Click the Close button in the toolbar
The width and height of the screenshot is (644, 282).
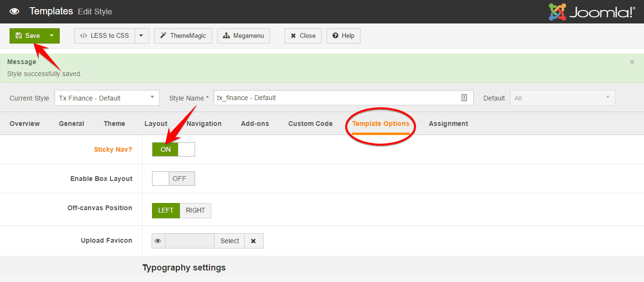(303, 35)
